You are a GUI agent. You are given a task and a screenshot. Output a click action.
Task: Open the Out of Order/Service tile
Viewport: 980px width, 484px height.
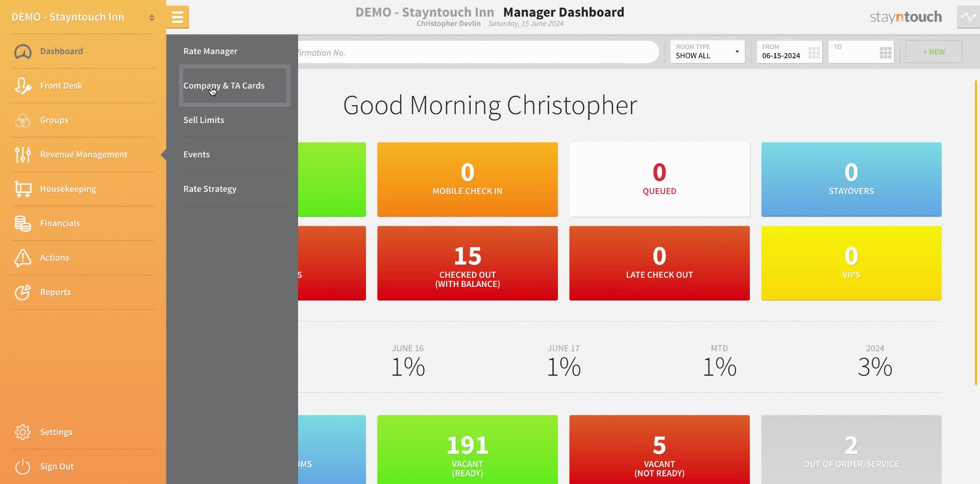(x=851, y=449)
